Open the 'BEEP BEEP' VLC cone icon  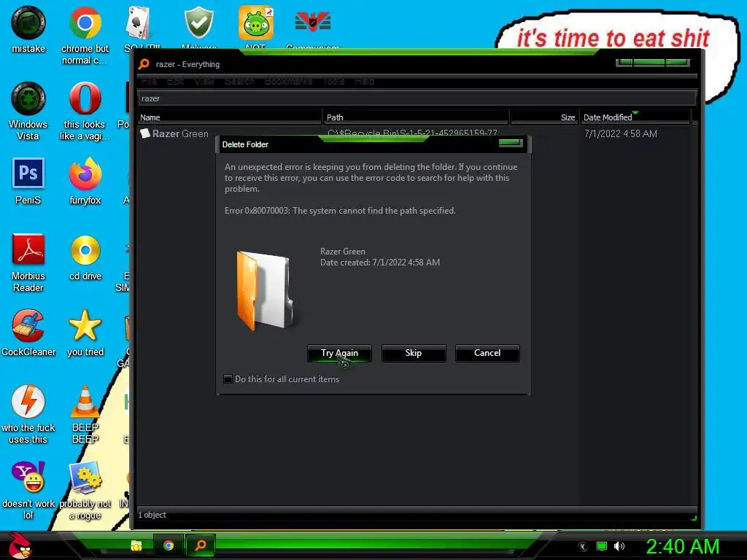[85, 414]
